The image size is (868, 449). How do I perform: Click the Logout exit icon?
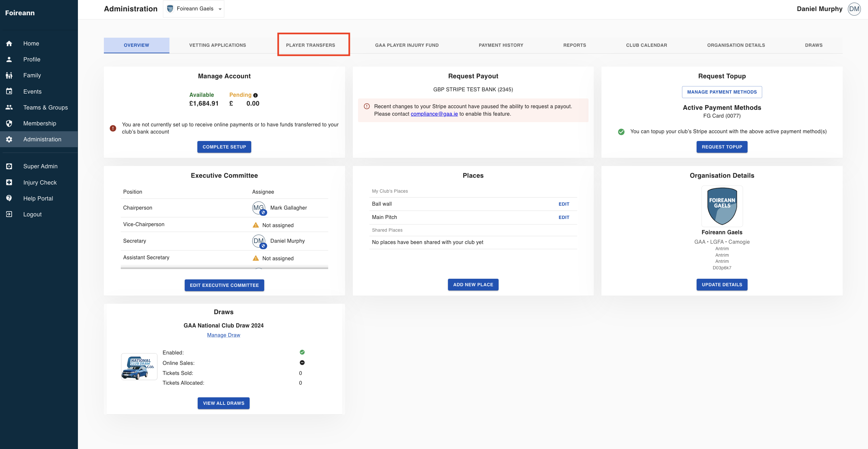[9, 214]
